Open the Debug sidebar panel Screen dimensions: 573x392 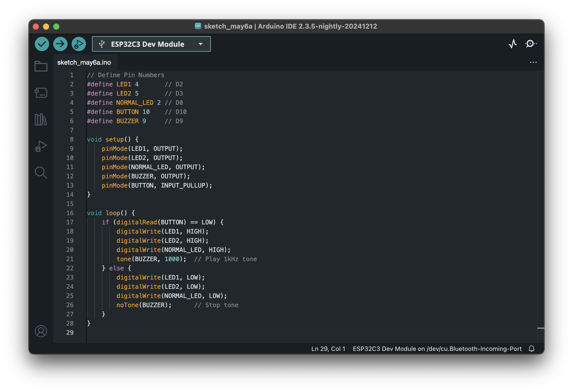point(41,146)
